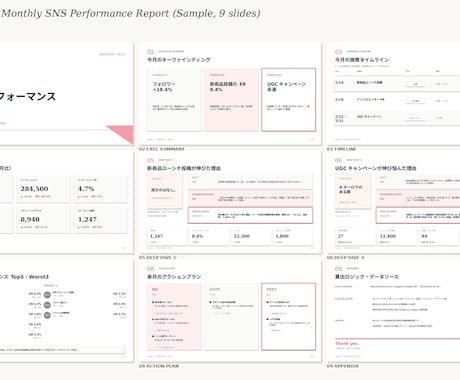The height and width of the screenshot is (380, 460).
Task: Select the 'フォロワー +18.4%' card
Action: tap(174, 100)
